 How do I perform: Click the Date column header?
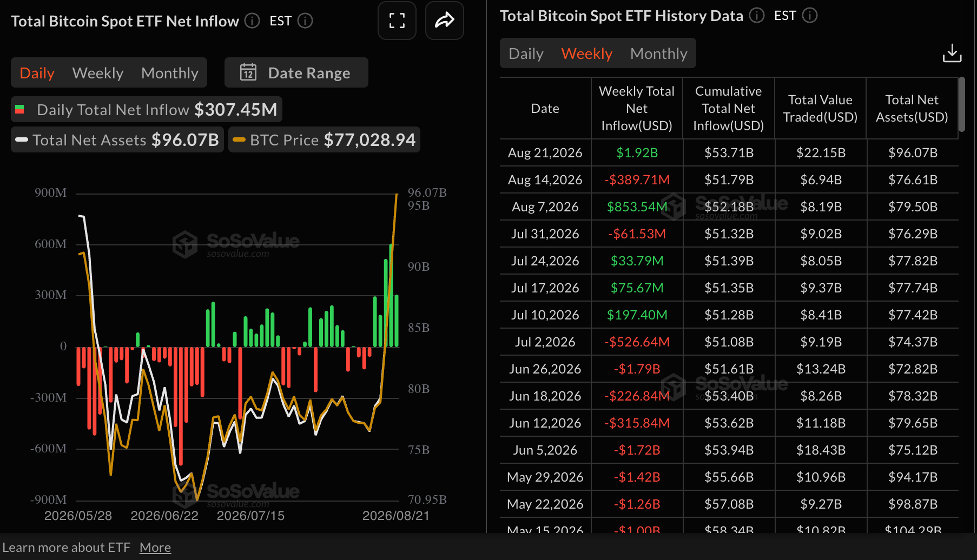coord(545,109)
